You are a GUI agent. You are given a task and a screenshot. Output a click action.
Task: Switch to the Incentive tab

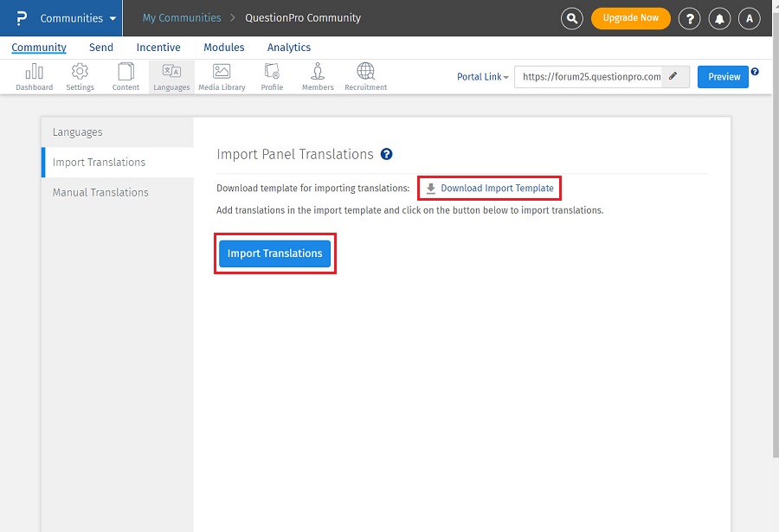point(158,48)
